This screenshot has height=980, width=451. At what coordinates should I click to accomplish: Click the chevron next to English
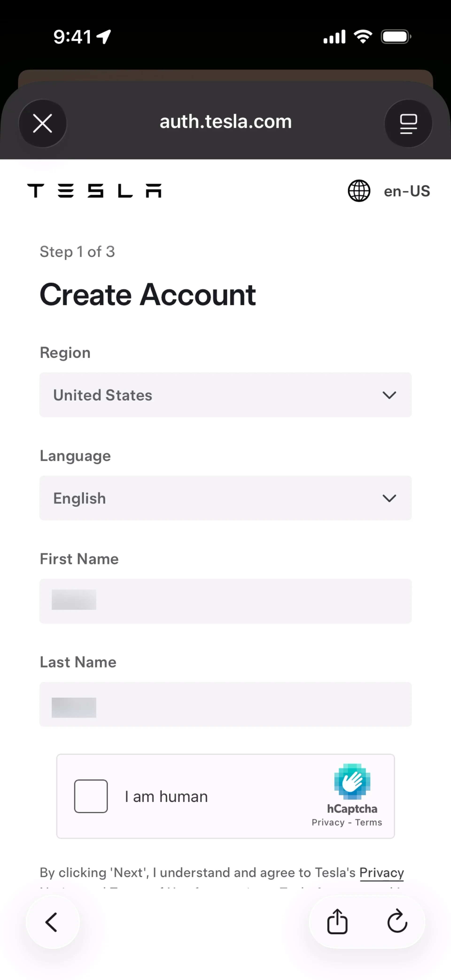click(x=389, y=498)
